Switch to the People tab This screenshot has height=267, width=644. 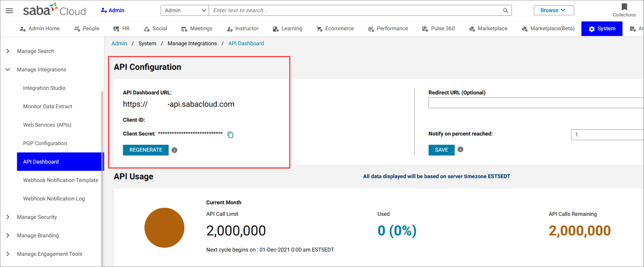click(x=87, y=29)
